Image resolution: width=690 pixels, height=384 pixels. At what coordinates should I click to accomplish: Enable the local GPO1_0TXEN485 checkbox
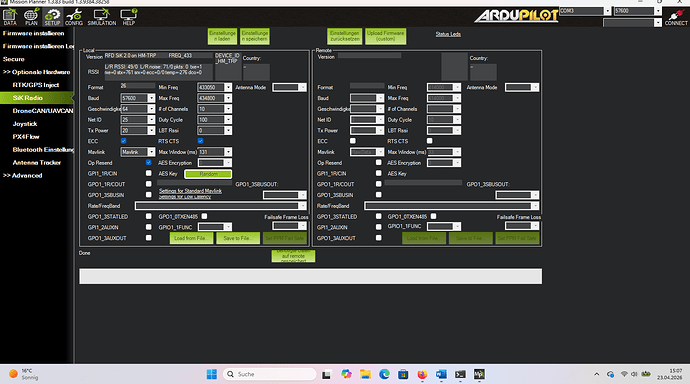204,216
